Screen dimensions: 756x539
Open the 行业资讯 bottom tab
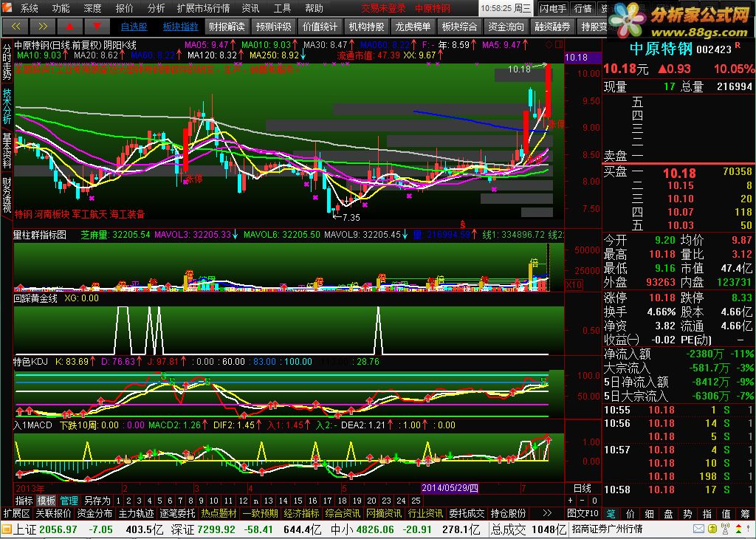point(425,513)
